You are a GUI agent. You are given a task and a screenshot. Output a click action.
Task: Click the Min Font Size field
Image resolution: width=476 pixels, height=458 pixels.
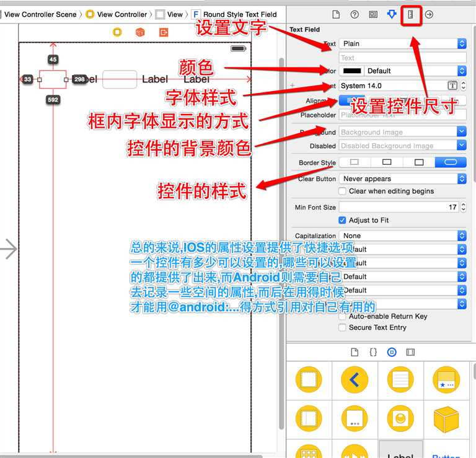click(x=399, y=207)
